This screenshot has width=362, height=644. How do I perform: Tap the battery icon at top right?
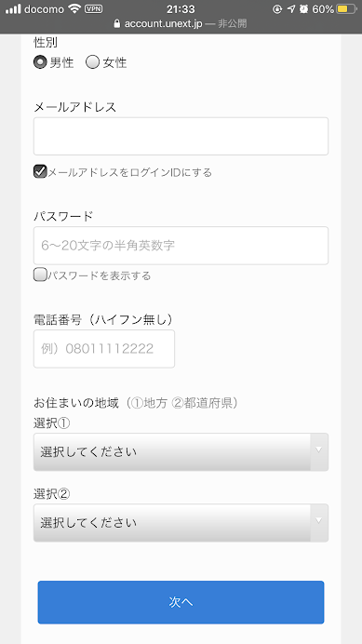click(346, 8)
